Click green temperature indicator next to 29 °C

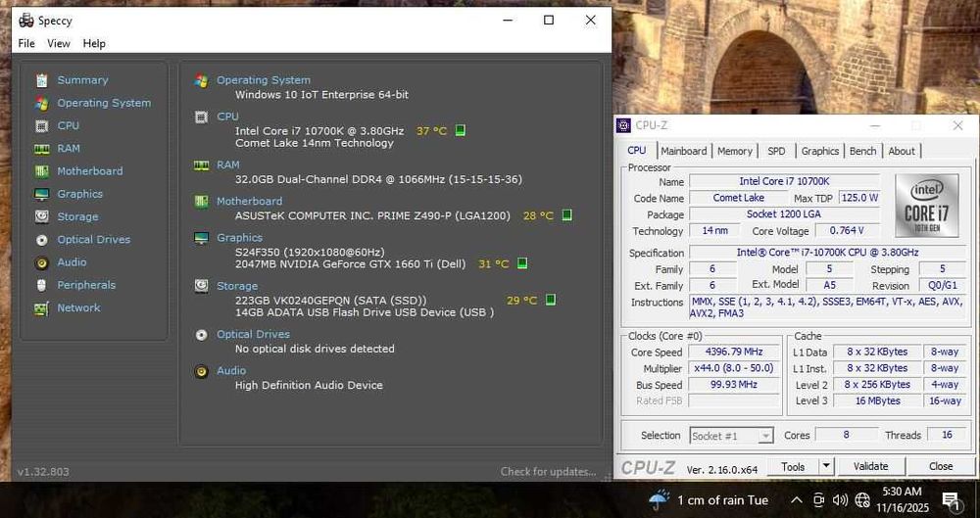pyautogui.click(x=551, y=300)
